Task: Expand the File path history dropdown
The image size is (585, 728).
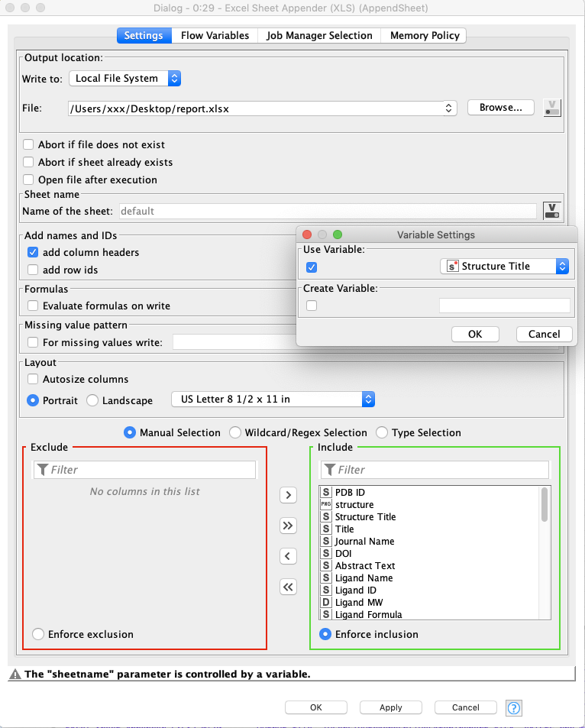Action: coord(449,108)
